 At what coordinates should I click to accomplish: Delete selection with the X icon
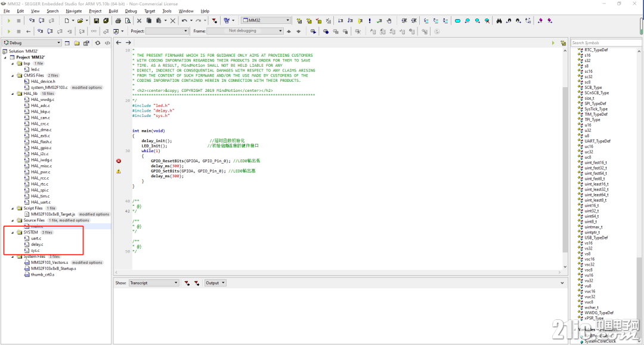[173, 20]
